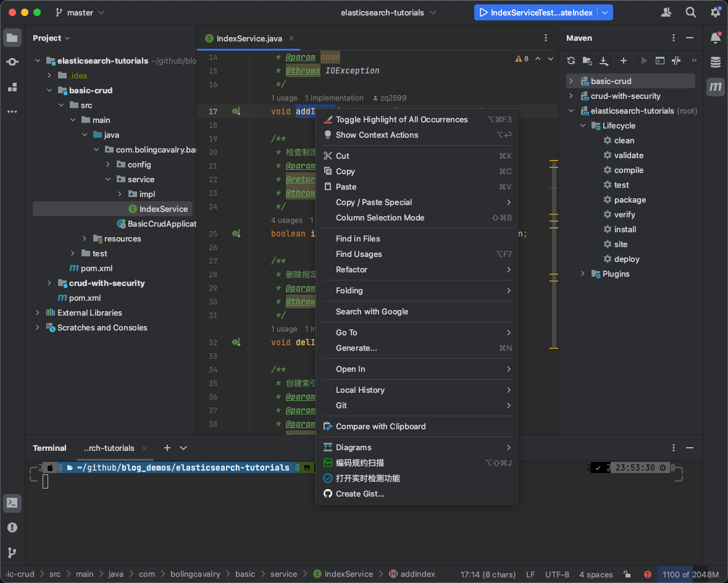728x583 pixels.
Task: Click 打开实时检测功能 menu item
Action: pos(417,478)
